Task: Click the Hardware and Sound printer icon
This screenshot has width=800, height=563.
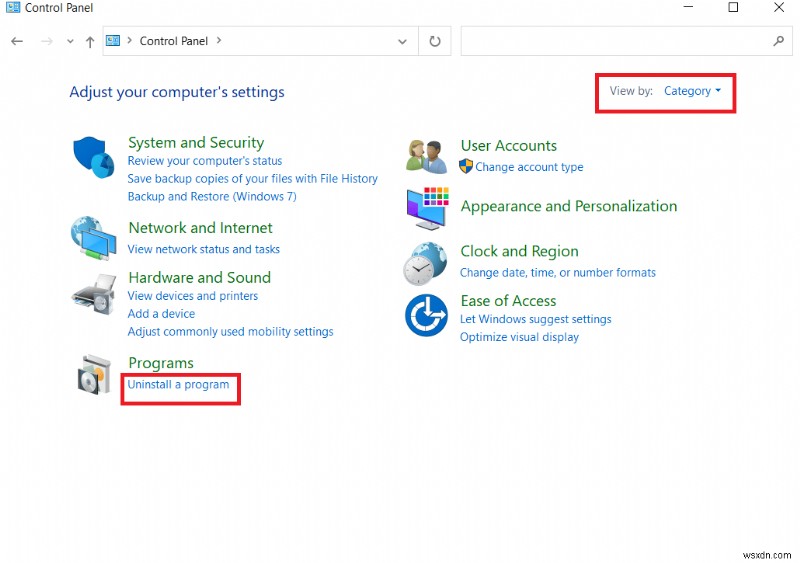Action: click(94, 293)
